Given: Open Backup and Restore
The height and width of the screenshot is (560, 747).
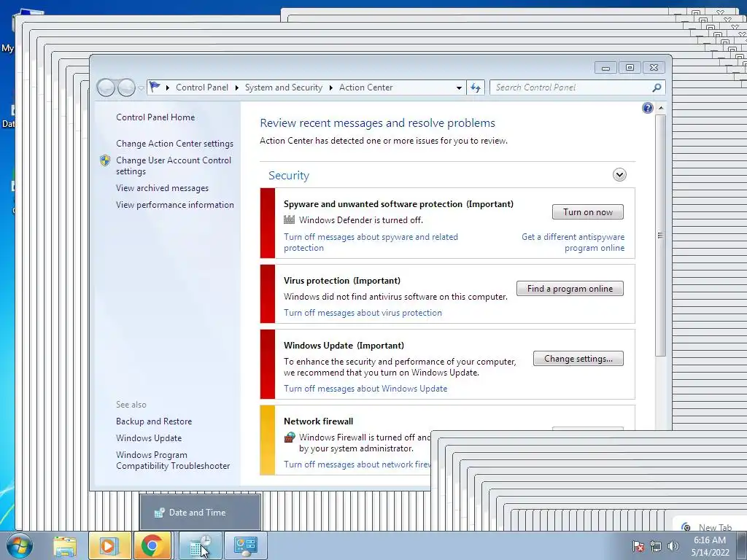Looking at the screenshot, I should [x=154, y=421].
